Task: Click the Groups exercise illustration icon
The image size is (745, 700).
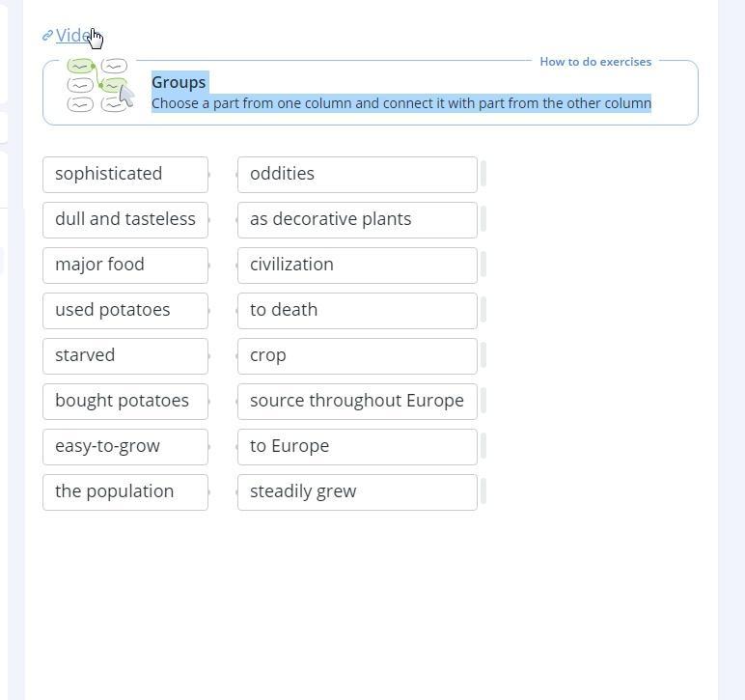Action: (x=100, y=85)
